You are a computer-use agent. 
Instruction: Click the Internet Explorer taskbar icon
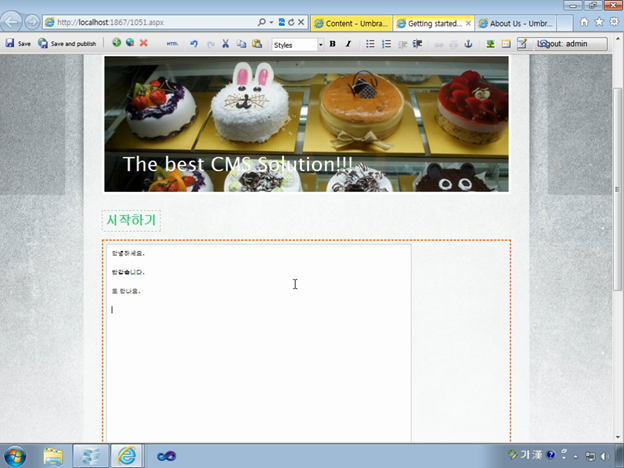(127, 456)
